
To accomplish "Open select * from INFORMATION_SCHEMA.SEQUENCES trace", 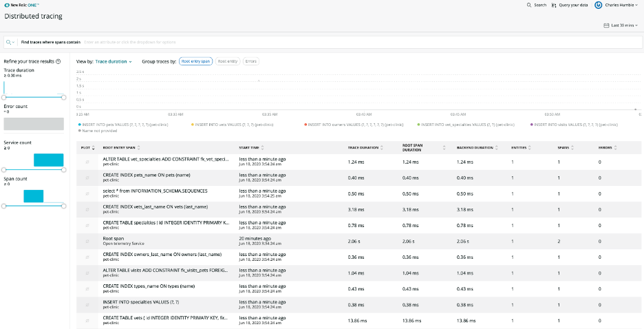I will click(155, 191).
